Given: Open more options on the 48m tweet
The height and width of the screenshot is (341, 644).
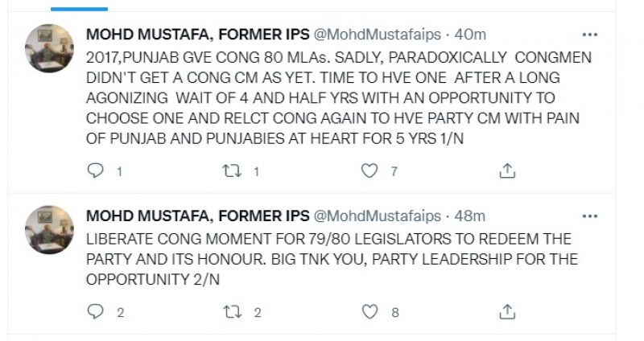Looking at the screenshot, I should (590, 216).
